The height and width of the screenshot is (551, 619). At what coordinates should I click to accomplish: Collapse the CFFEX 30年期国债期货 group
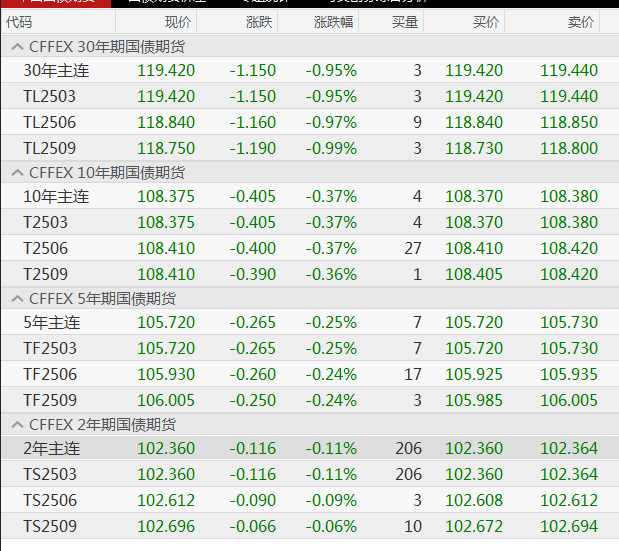click(x=17, y=46)
